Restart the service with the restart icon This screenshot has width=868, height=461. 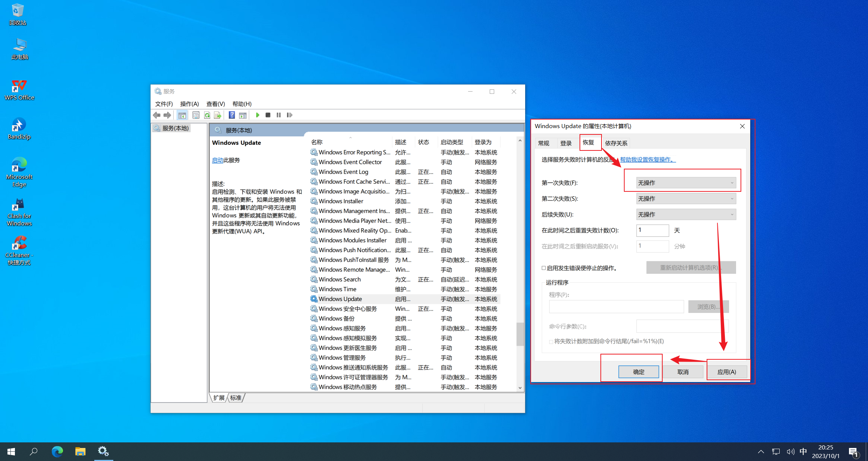(x=289, y=115)
